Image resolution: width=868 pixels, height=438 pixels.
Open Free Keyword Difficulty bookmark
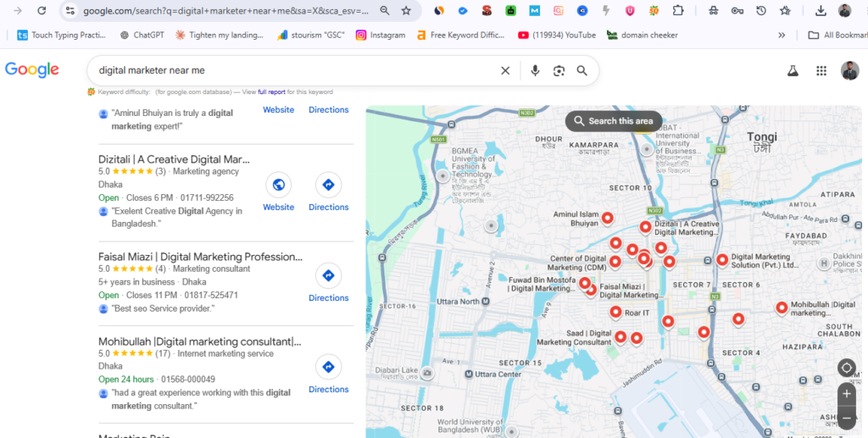pyautogui.click(x=460, y=35)
